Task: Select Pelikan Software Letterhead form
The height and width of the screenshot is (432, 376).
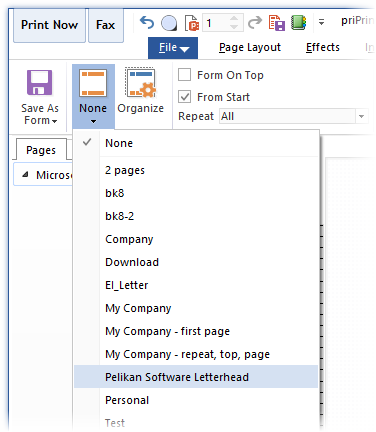Action: [x=196, y=377]
